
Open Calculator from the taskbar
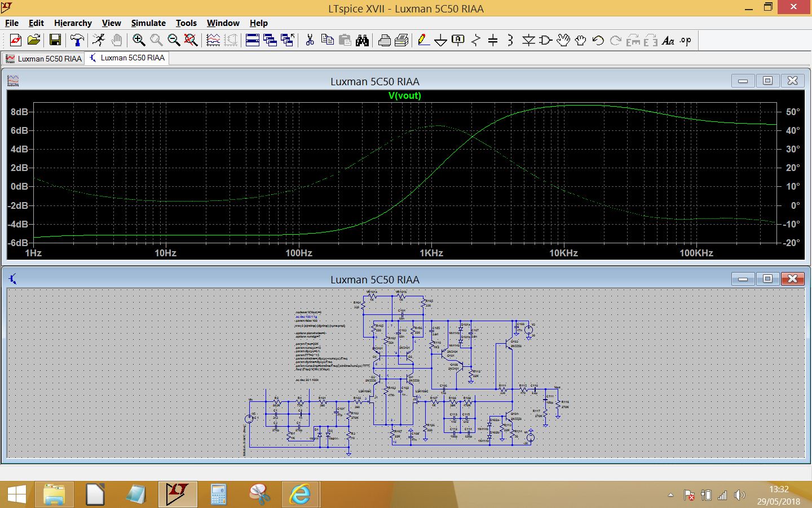tap(218, 495)
